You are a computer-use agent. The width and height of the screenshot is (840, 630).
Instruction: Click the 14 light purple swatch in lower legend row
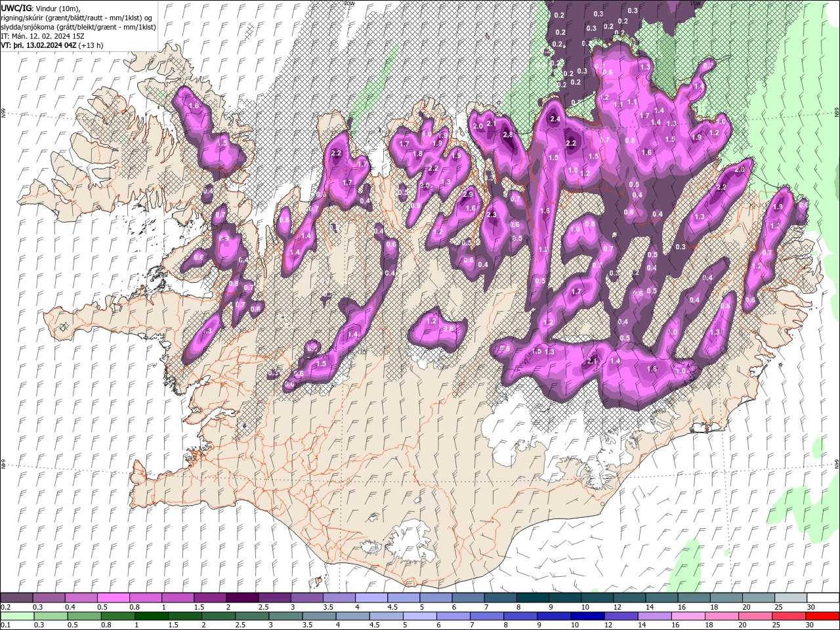[x=654, y=616]
